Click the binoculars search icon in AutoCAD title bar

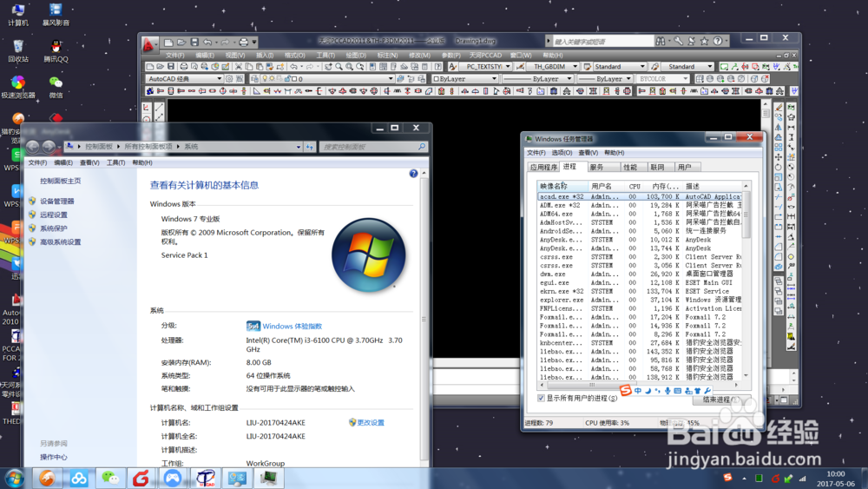click(661, 41)
